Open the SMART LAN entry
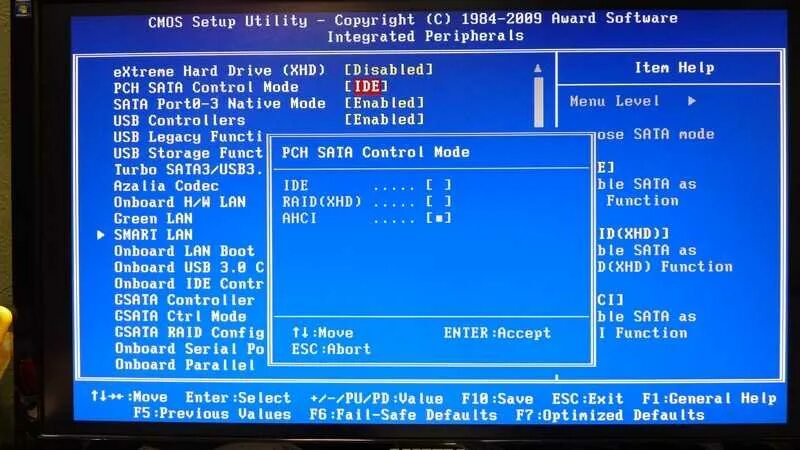The width and height of the screenshot is (800, 450). (x=153, y=235)
